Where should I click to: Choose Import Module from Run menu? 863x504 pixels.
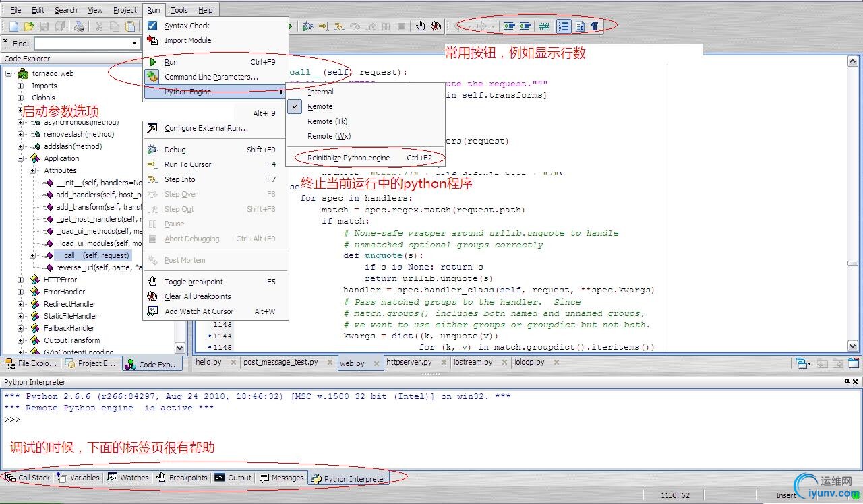click(x=216, y=40)
